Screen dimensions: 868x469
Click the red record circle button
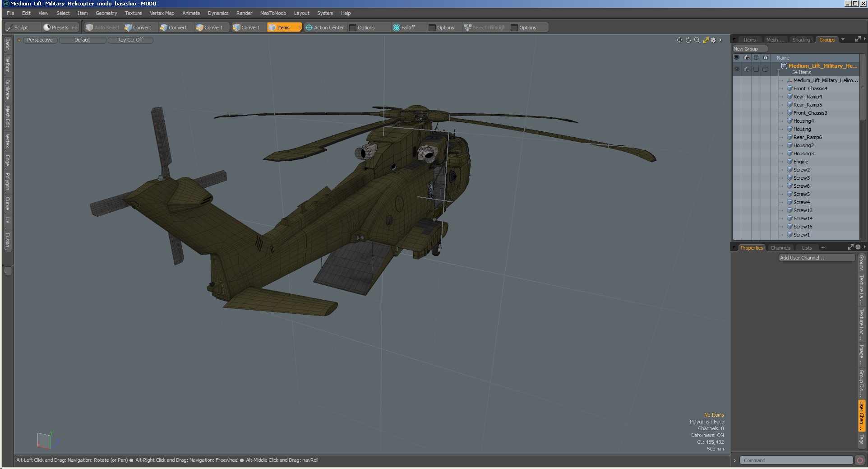(x=860, y=460)
